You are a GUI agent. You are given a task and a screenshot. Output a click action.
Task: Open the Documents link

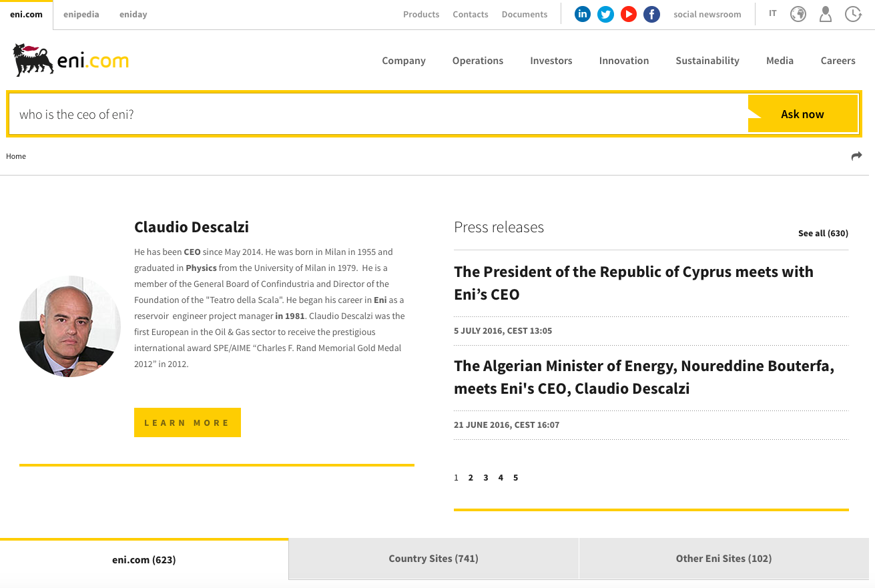(x=525, y=14)
